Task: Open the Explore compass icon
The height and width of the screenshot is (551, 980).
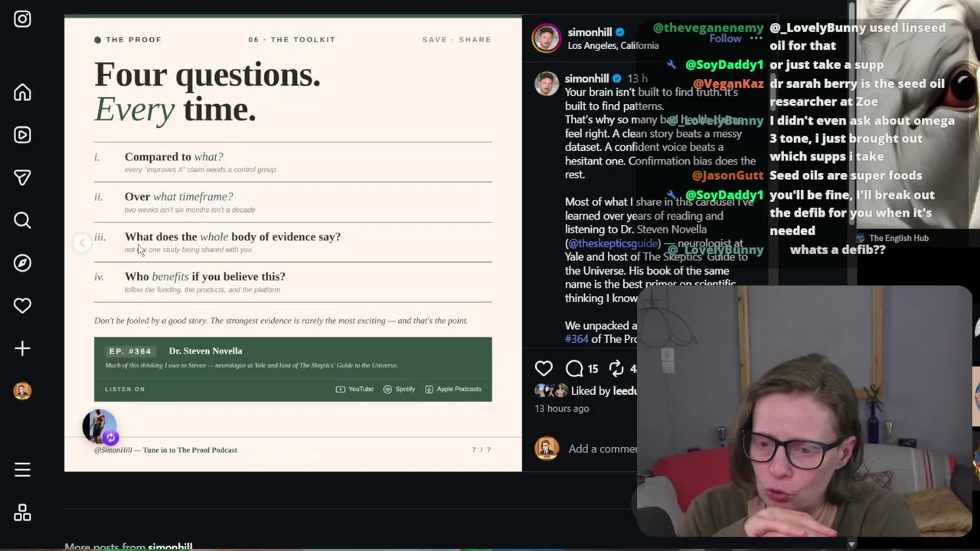Action: (22, 263)
